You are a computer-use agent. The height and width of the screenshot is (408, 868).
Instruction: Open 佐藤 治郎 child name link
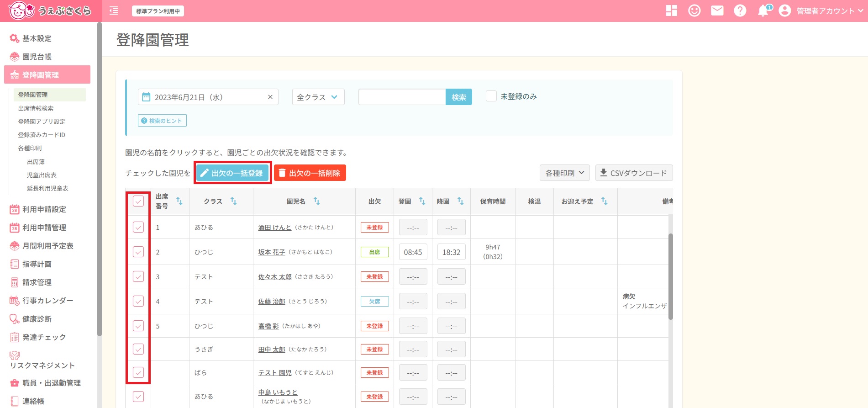(x=272, y=301)
